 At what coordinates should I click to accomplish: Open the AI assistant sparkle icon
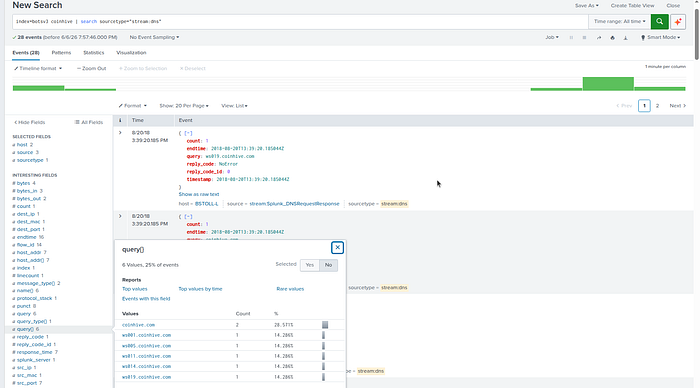(x=678, y=21)
